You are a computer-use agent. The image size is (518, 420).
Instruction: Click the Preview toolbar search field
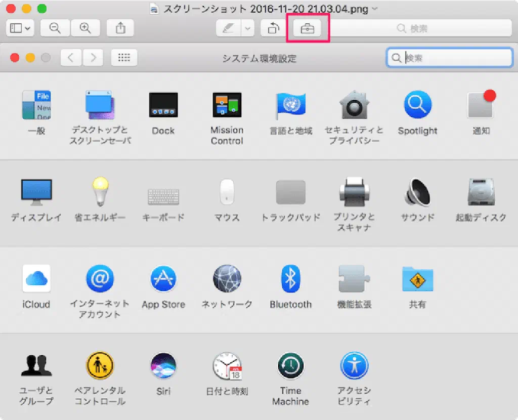[420, 29]
